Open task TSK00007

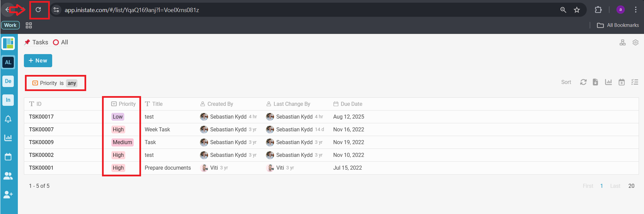(41, 129)
